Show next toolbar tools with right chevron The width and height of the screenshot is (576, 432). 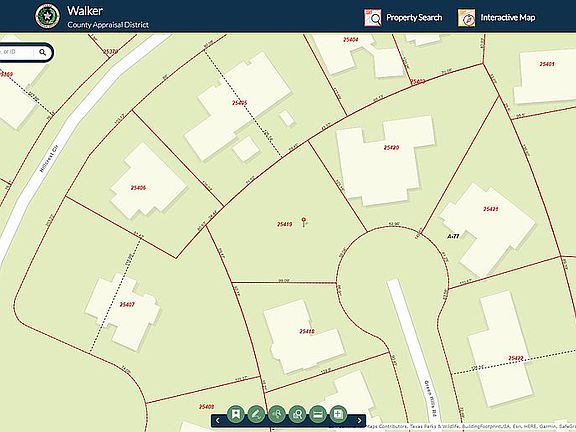coord(359,421)
